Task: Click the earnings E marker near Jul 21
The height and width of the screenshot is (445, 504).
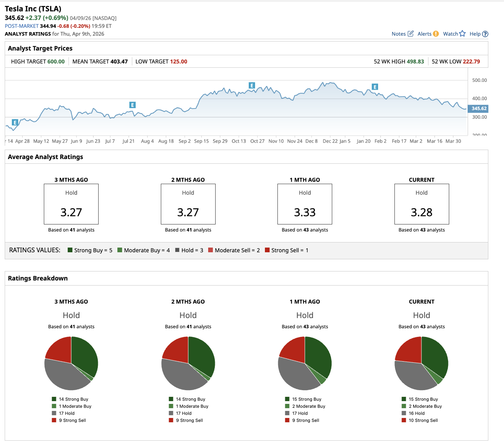Action: click(132, 105)
